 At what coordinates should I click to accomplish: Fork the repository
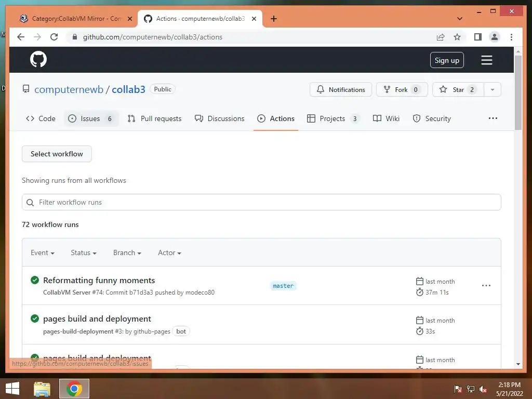402,89
